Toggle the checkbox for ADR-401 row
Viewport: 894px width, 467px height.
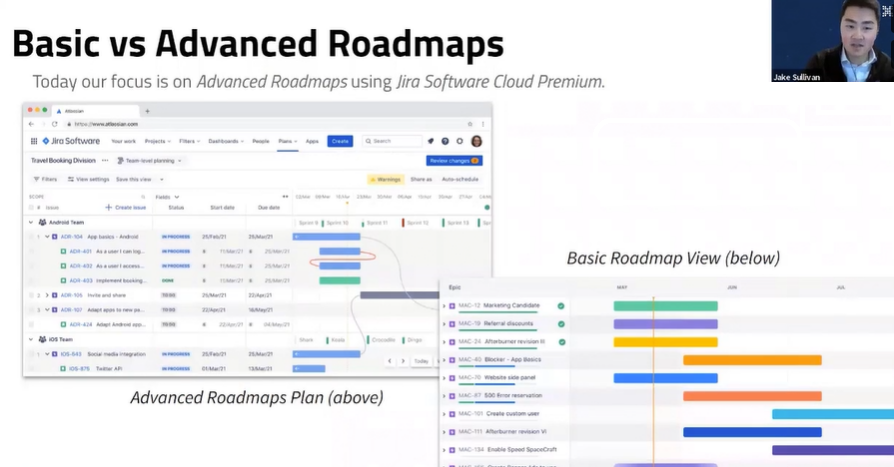tap(31, 251)
